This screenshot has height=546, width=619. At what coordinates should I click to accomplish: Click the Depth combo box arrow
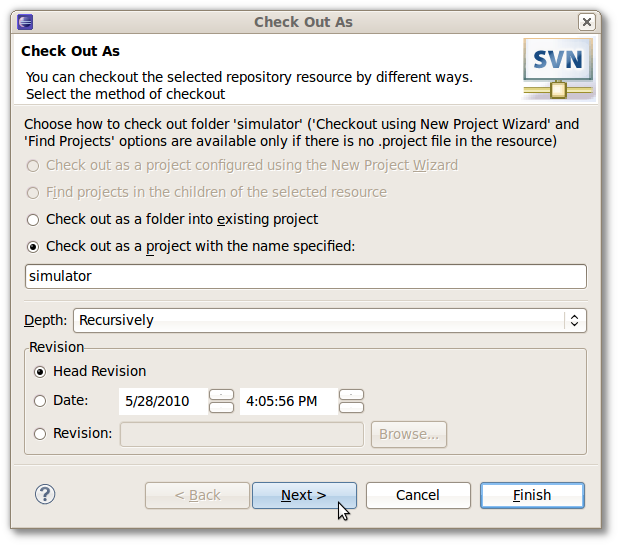pos(574,320)
